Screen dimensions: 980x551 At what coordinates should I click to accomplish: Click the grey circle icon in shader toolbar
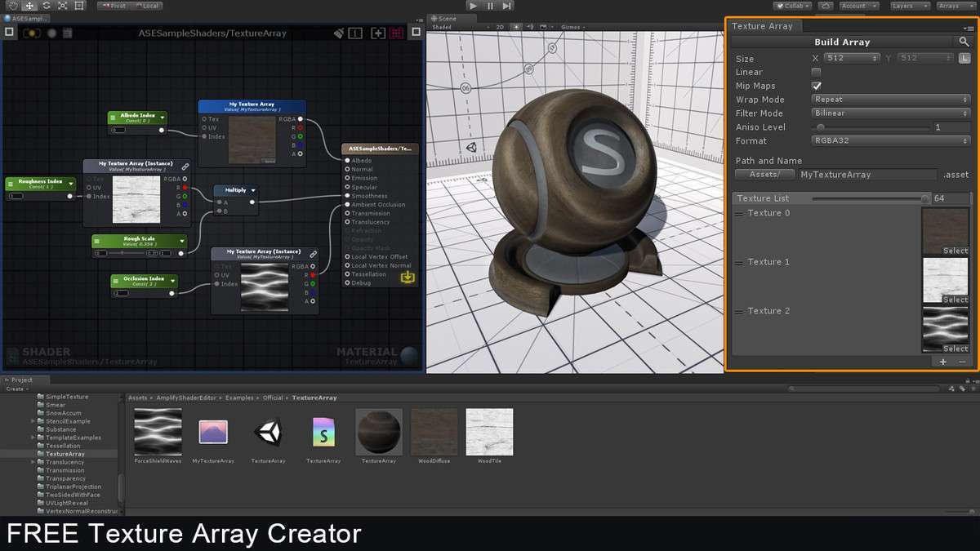[51, 33]
